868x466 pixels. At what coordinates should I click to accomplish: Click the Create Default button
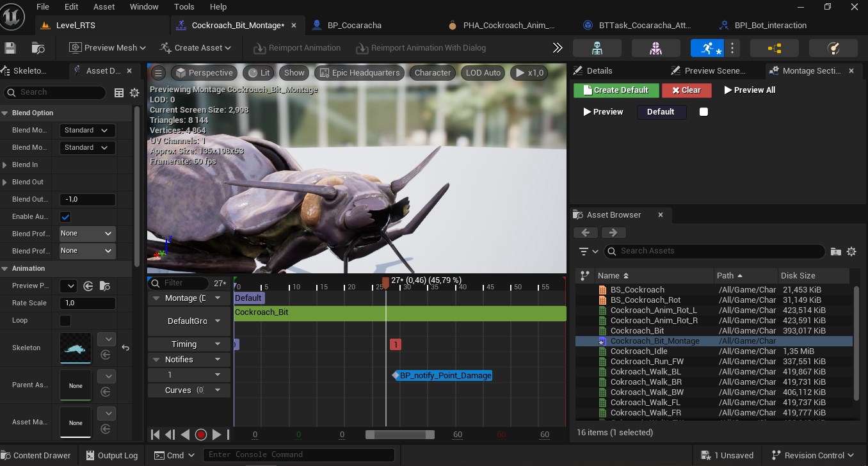615,90
